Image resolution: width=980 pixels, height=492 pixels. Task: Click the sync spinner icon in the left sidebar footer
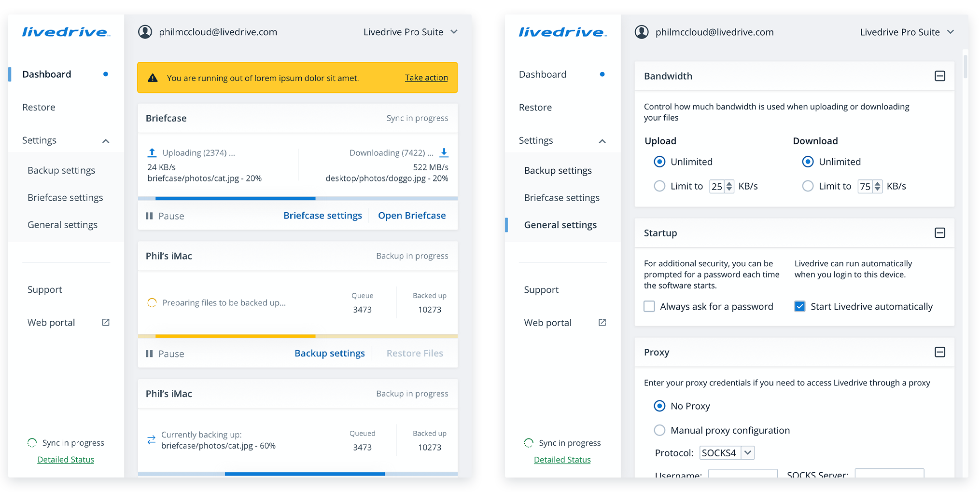pos(32,443)
